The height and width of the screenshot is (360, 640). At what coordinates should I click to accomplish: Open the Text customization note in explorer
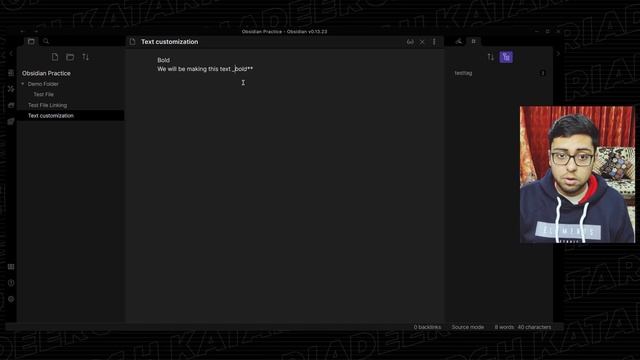(x=71, y=116)
